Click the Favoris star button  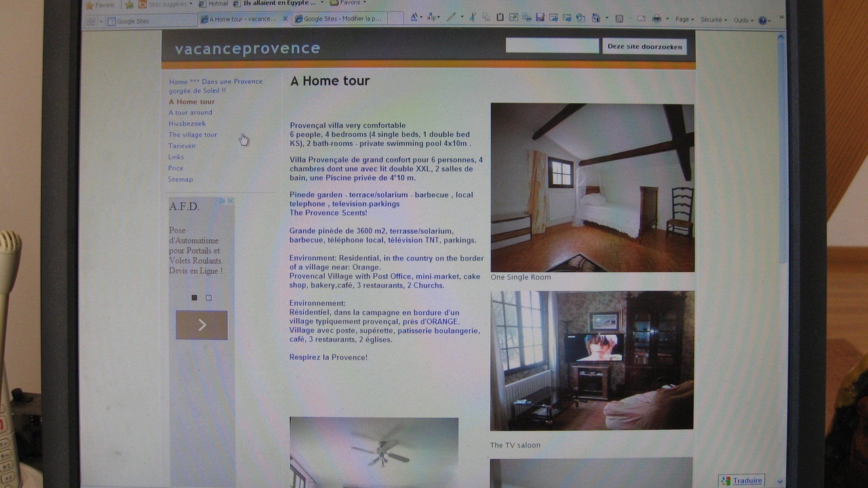coord(100,5)
